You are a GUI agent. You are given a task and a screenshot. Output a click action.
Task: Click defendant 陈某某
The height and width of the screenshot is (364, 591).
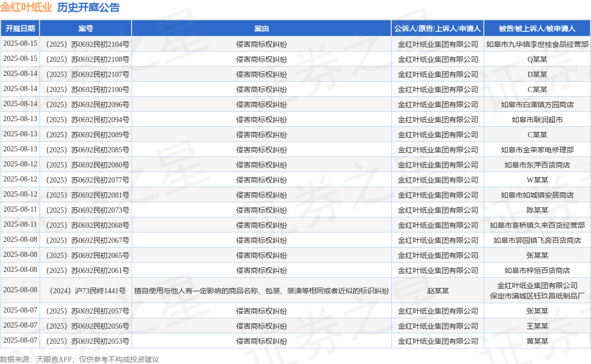(x=537, y=210)
